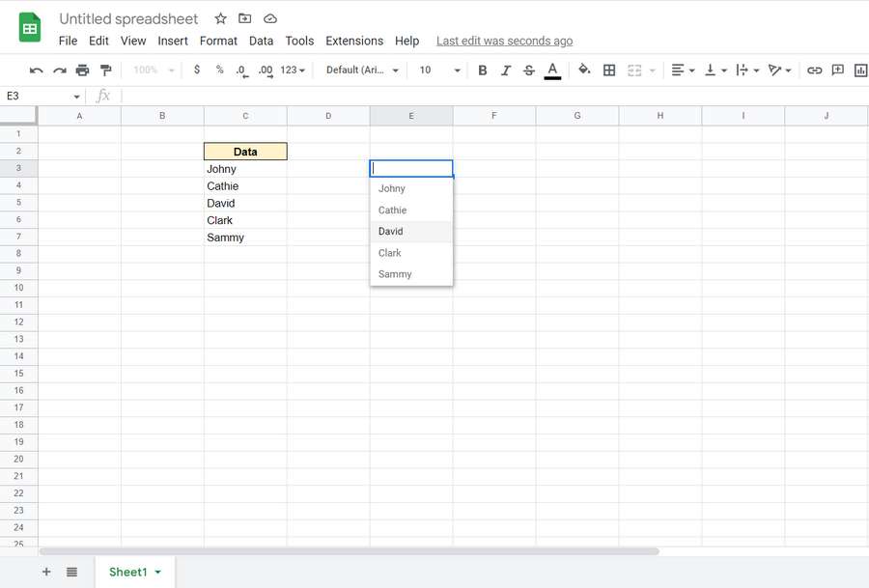
Task: Click the Merge cells icon
Action: click(x=634, y=70)
